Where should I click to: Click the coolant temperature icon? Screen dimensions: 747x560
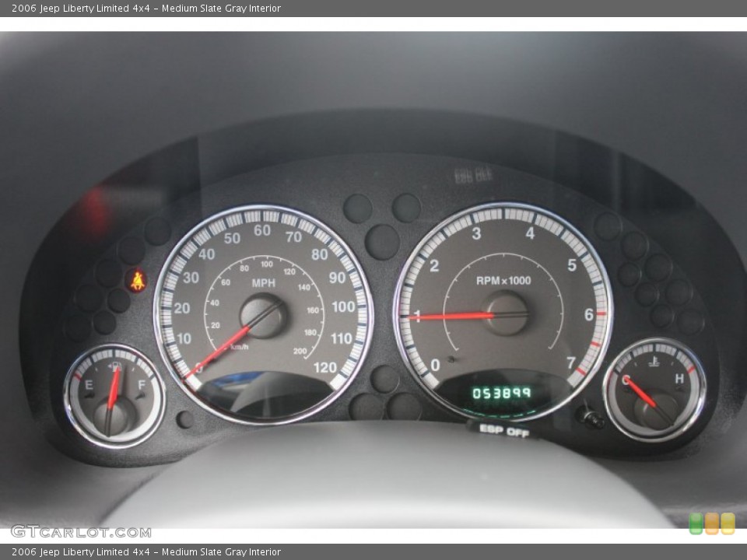click(x=654, y=362)
